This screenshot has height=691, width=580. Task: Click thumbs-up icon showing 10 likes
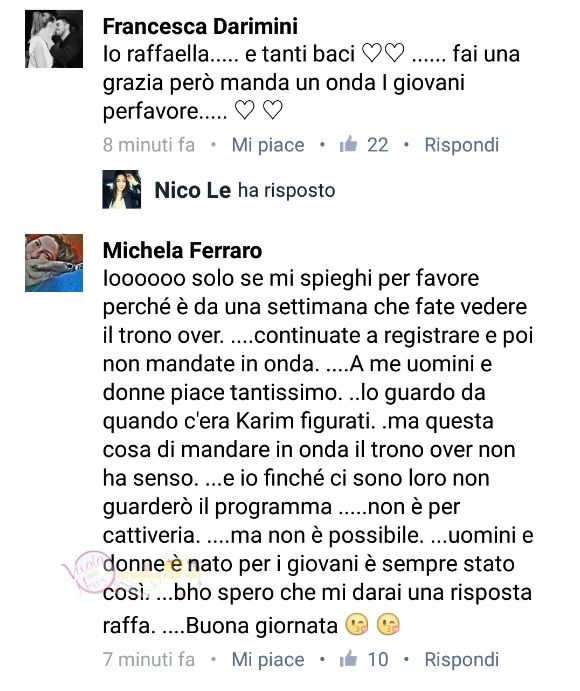[348, 658]
